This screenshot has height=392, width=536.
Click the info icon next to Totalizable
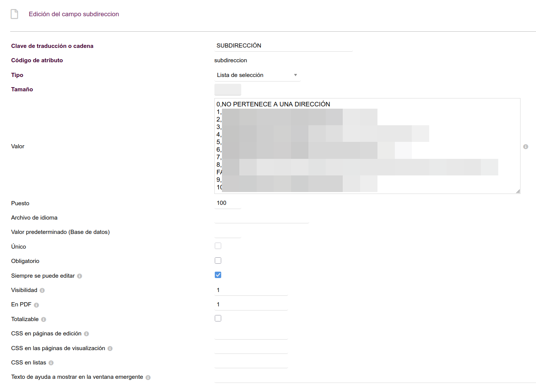coord(44,320)
